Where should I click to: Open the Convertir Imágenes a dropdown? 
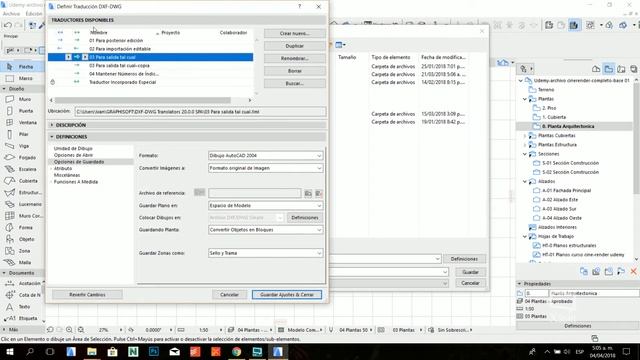[265, 168]
